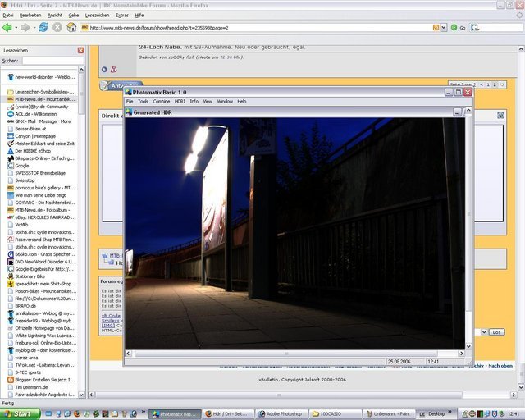Image resolution: width=525 pixels, height=420 pixels.
Task: Open Photomatix Tools menu
Action: pos(143,101)
